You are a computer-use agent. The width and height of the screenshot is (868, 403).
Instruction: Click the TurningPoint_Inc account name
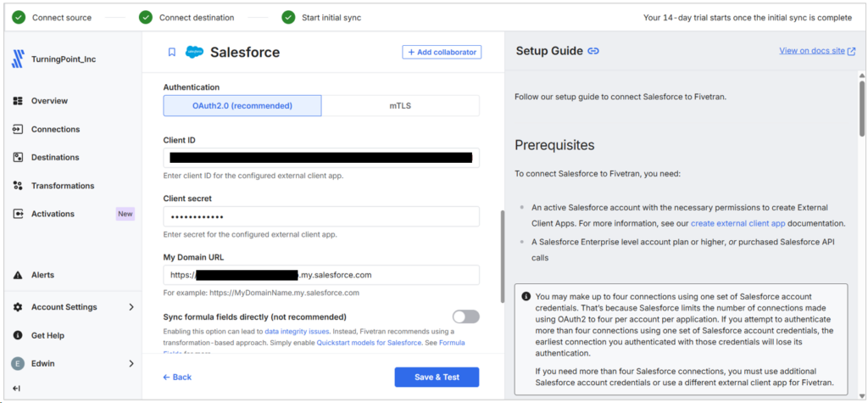(x=64, y=59)
